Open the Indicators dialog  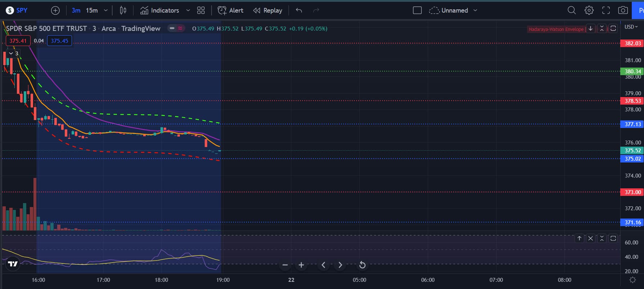pyautogui.click(x=160, y=10)
